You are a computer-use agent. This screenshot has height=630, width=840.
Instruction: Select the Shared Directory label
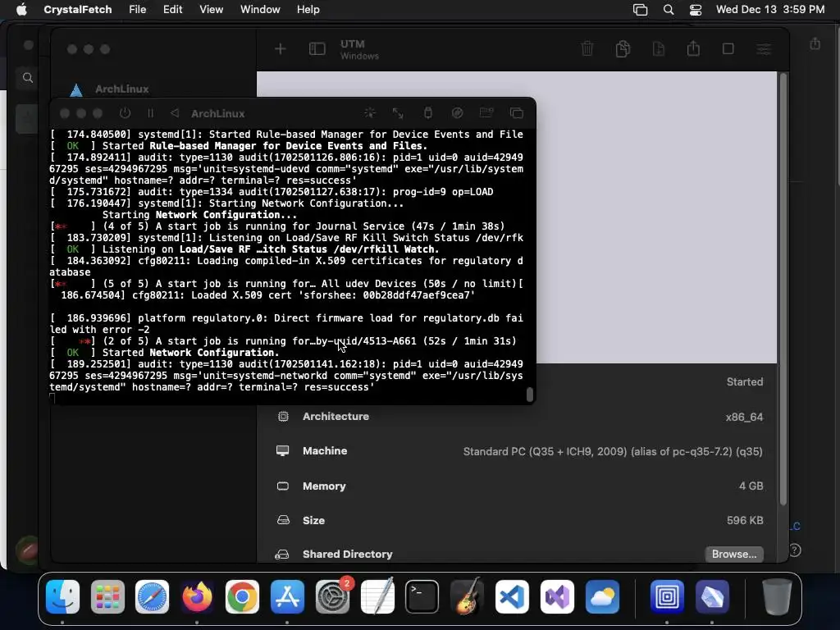pyautogui.click(x=347, y=554)
